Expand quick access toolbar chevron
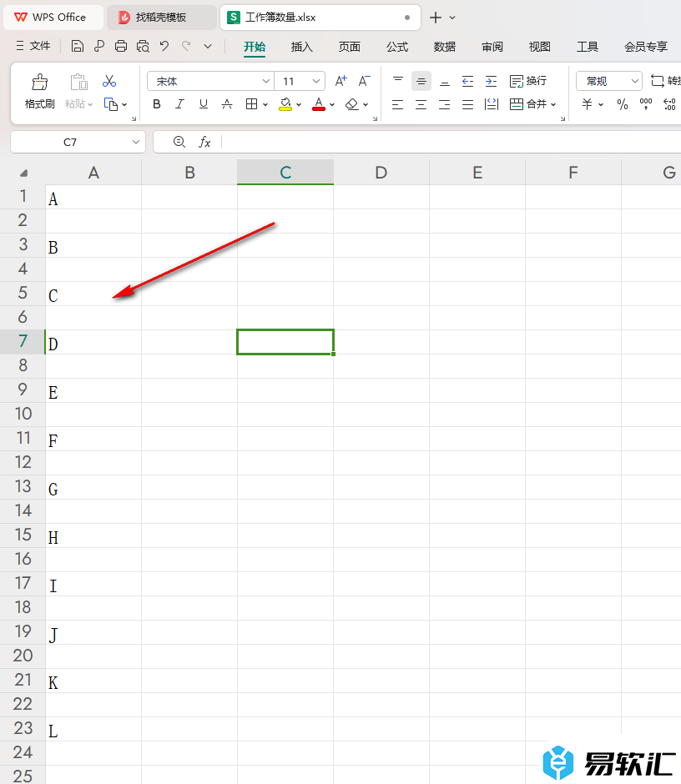 point(208,47)
